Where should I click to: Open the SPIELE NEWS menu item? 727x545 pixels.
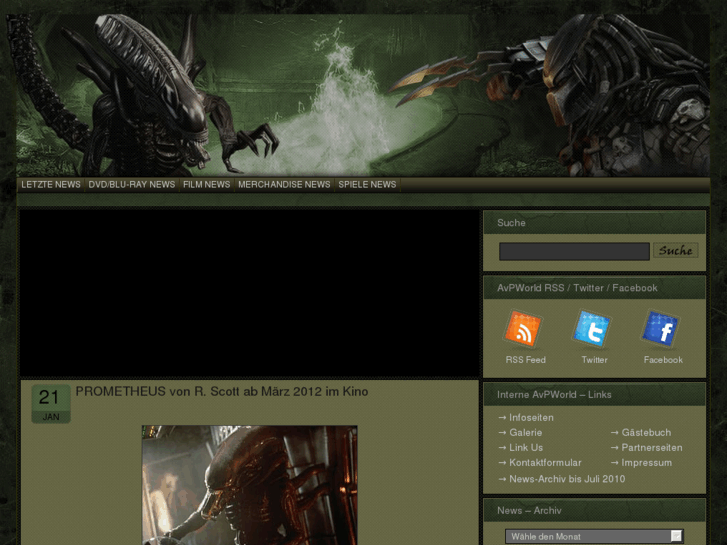coord(367,185)
